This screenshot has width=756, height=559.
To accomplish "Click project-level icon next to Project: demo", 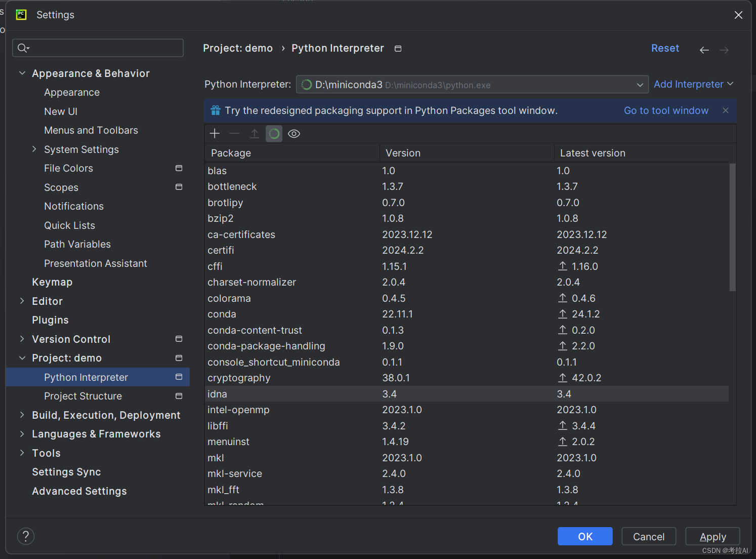I will (x=179, y=358).
